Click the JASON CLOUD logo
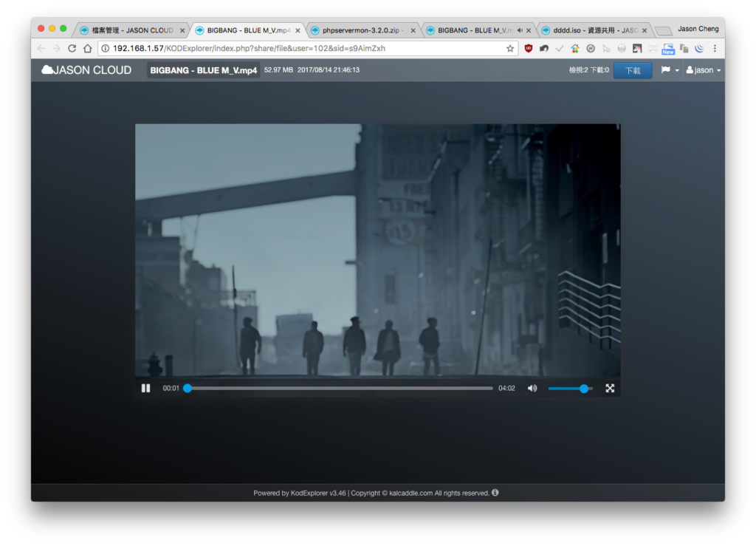The width and height of the screenshot is (756, 546). (x=86, y=70)
